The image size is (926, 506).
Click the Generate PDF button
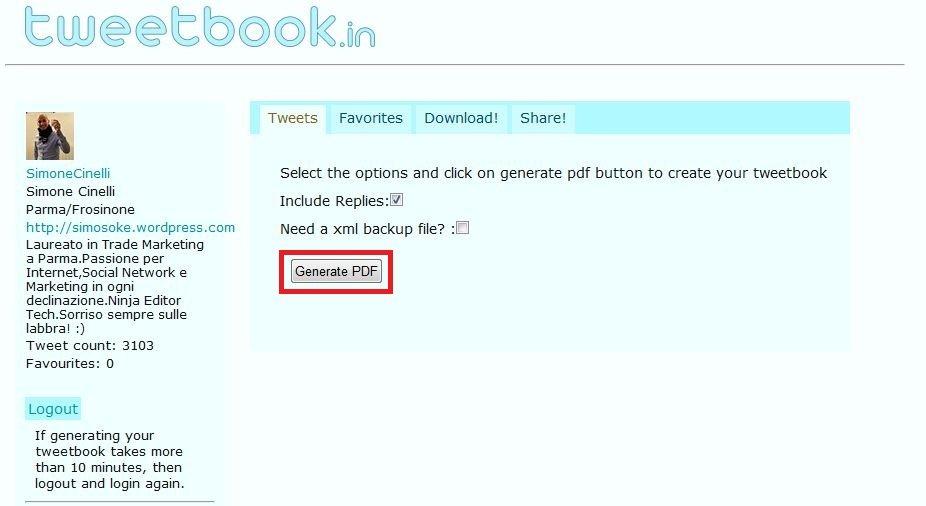336,272
